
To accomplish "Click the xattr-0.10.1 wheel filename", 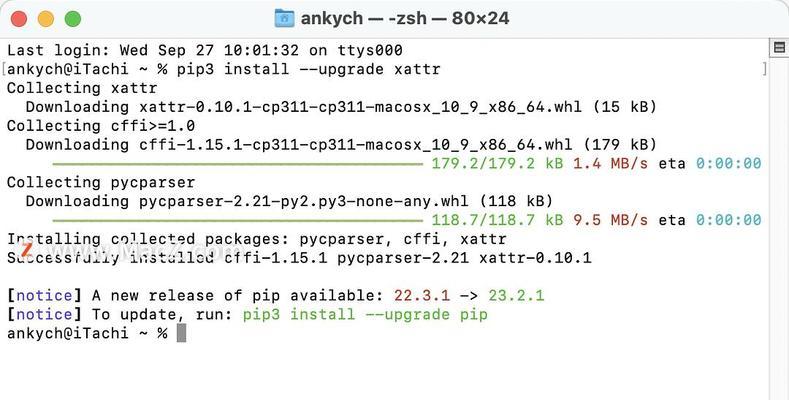I will [x=360, y=107].
